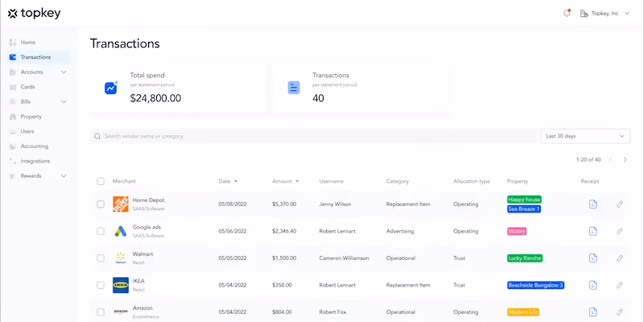This screenshot has width=644, height=322.
Task: Click the $2,346.40 amount cell
Action: click(x=284, y=231)
